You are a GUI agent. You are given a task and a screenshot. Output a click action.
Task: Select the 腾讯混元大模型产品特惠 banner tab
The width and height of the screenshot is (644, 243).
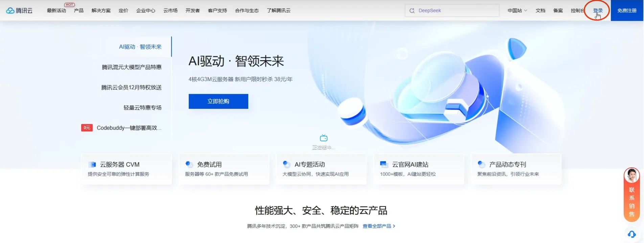pyautogui.click(x=132, y=67)
